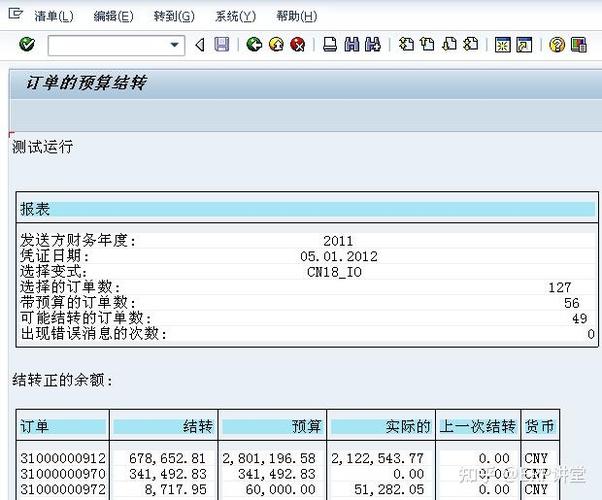Viewport: 602px width, 500px height.
Task: Click actual amount 2,122,543.77
Action: pyautogui.click(x=378, y=459)
